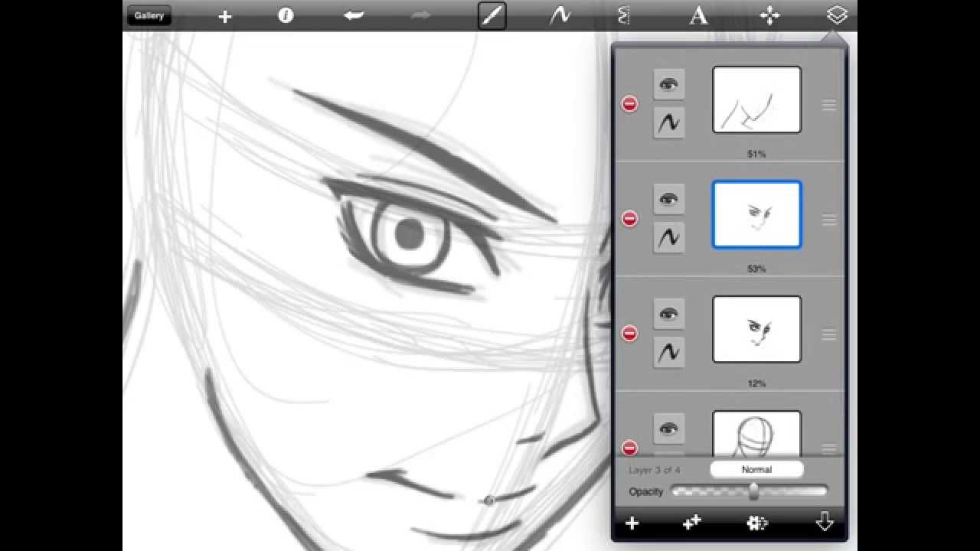Toggle visibility of the 12% layer

pos(669,315)
